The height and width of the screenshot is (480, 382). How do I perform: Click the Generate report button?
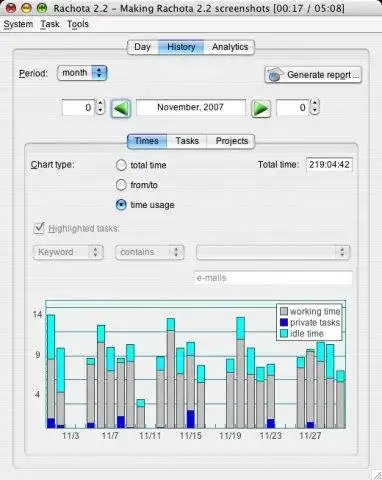(313, 75)
